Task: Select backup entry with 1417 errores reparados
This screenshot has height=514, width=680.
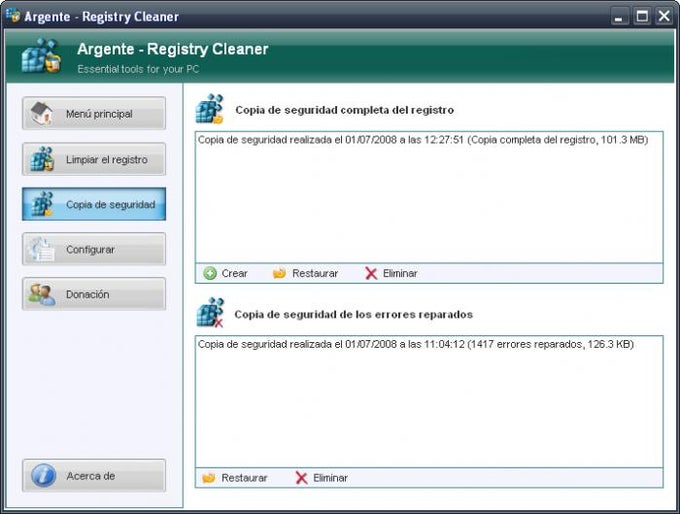Action: (415, 344)
